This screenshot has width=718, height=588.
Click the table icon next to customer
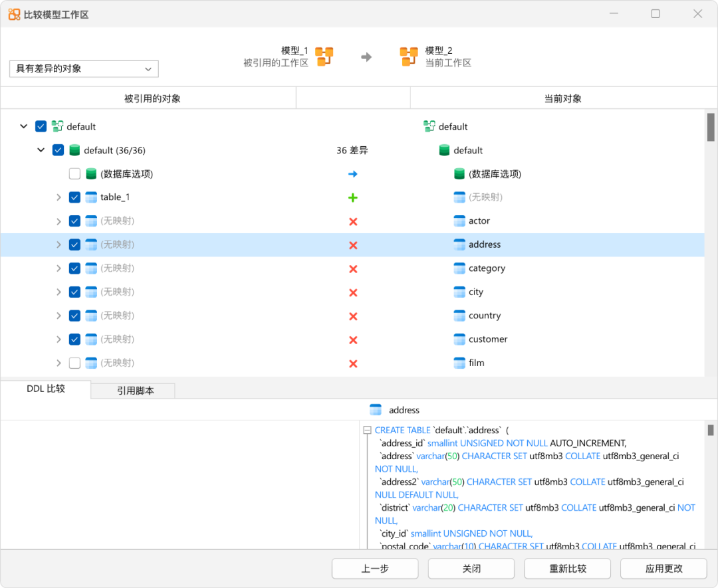pos(459,339)
